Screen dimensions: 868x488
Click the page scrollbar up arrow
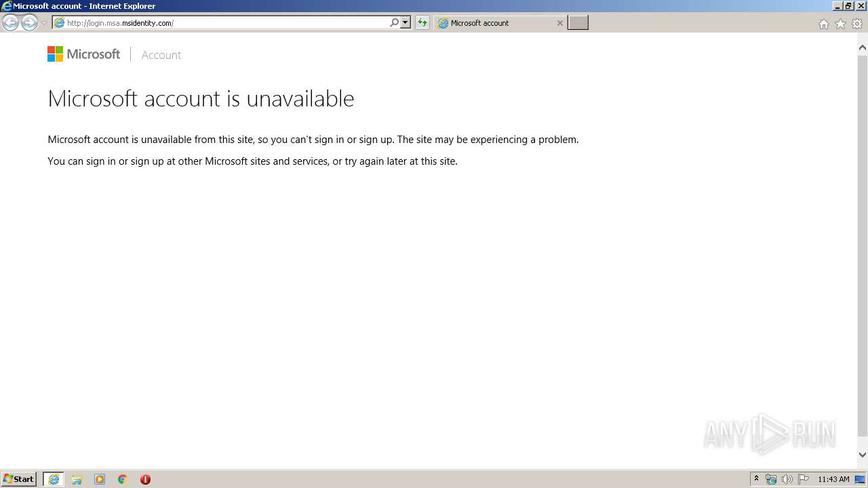coord(863,48)
